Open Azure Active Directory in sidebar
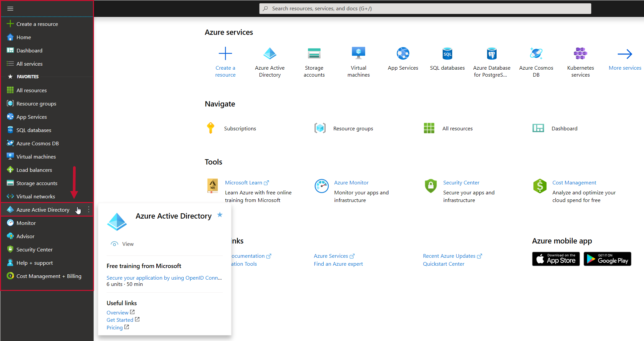This screenshot has width=644, height=341. tap(43, 210)
